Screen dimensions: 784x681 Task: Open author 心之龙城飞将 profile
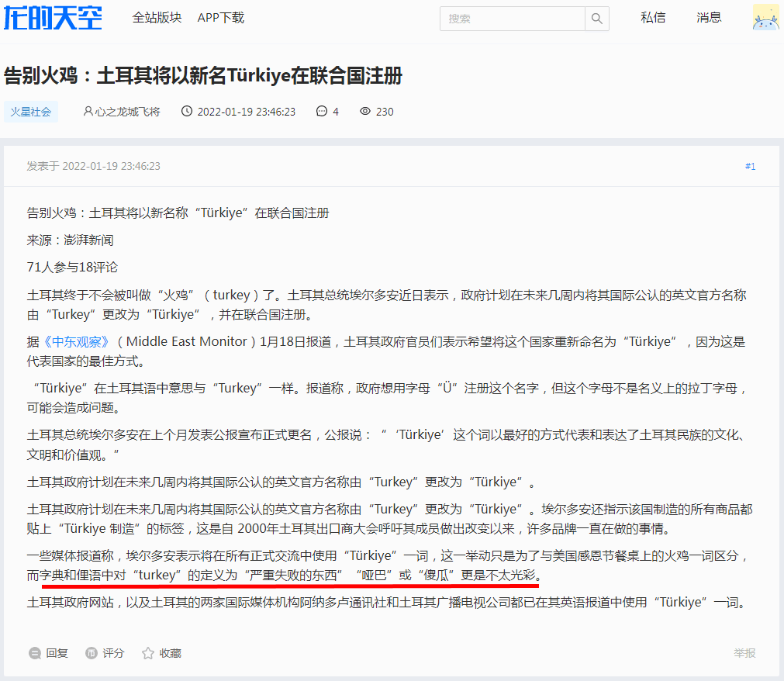click(127, 112)
